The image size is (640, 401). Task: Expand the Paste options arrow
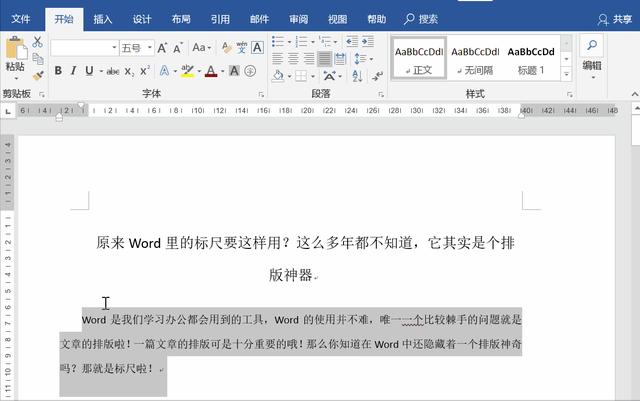[16, 78]
